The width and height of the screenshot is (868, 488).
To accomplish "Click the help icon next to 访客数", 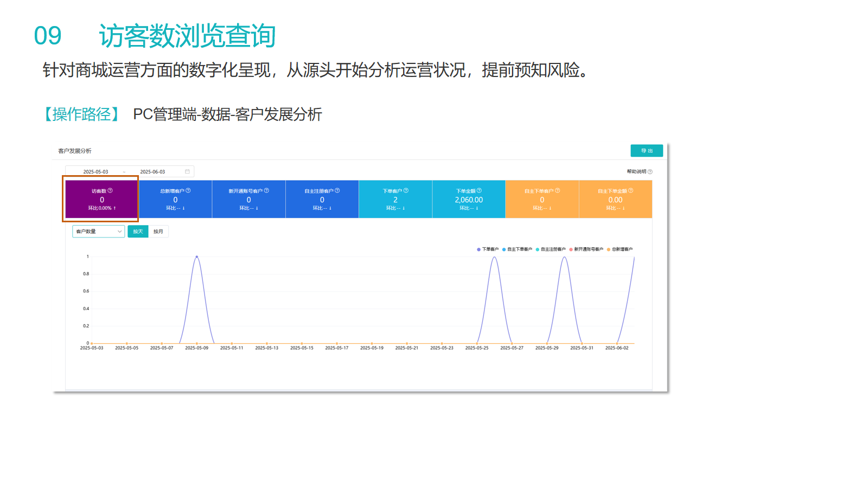I will click(110, 190).
